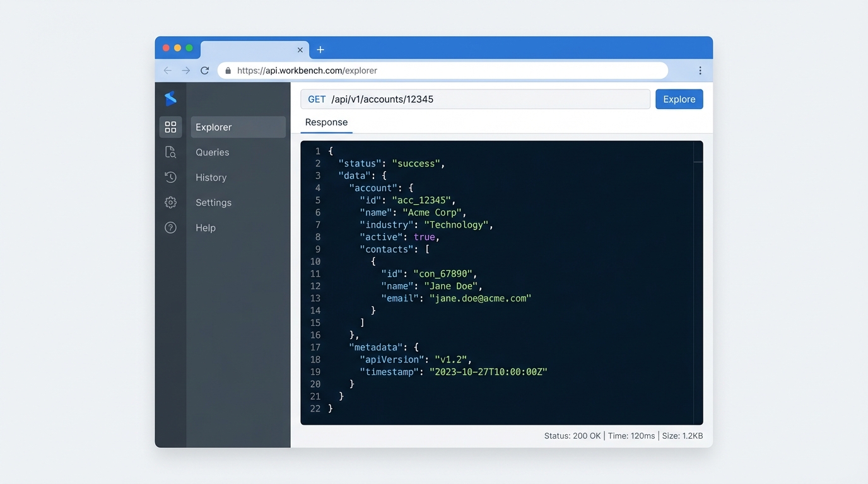Open the GET method selector

(x=317, y=99)
